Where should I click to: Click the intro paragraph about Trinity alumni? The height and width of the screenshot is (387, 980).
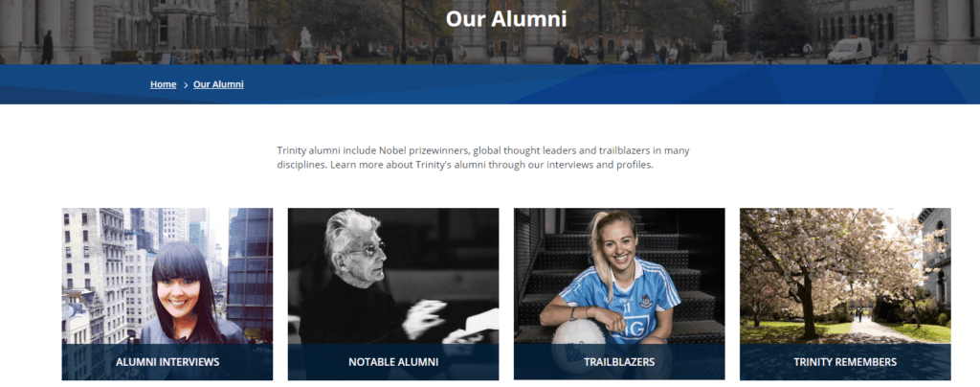tap(483, 158)
